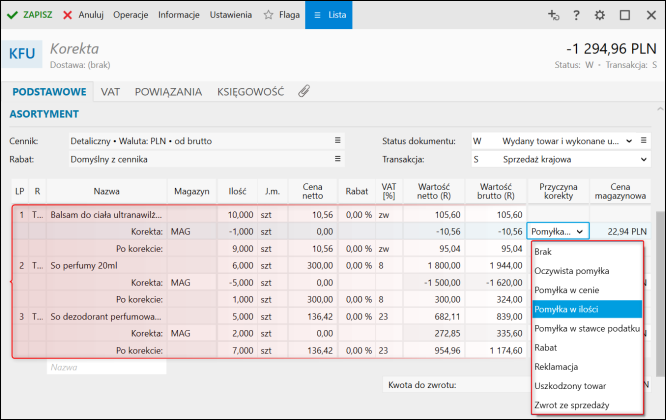Click the add-with-arrow plus icon
The height and width of the screenshot is (420, 666).
553,15
